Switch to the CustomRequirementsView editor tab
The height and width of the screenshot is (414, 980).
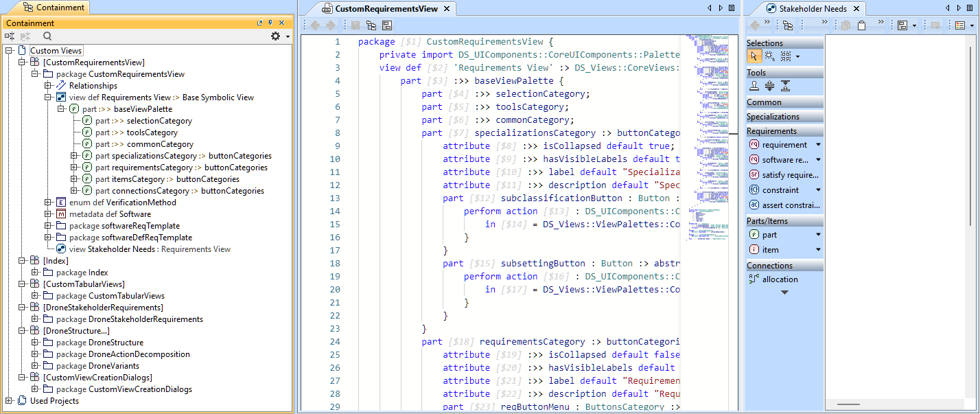tap(387, 9)
